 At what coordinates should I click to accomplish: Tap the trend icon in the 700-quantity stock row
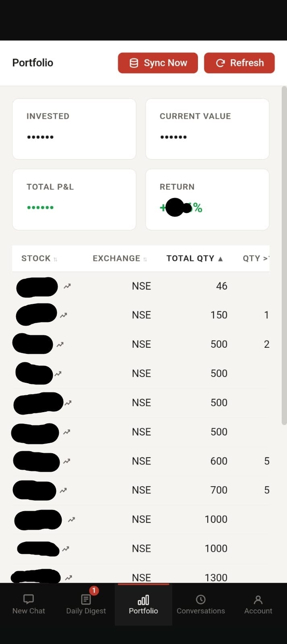(x=63, y=490)
